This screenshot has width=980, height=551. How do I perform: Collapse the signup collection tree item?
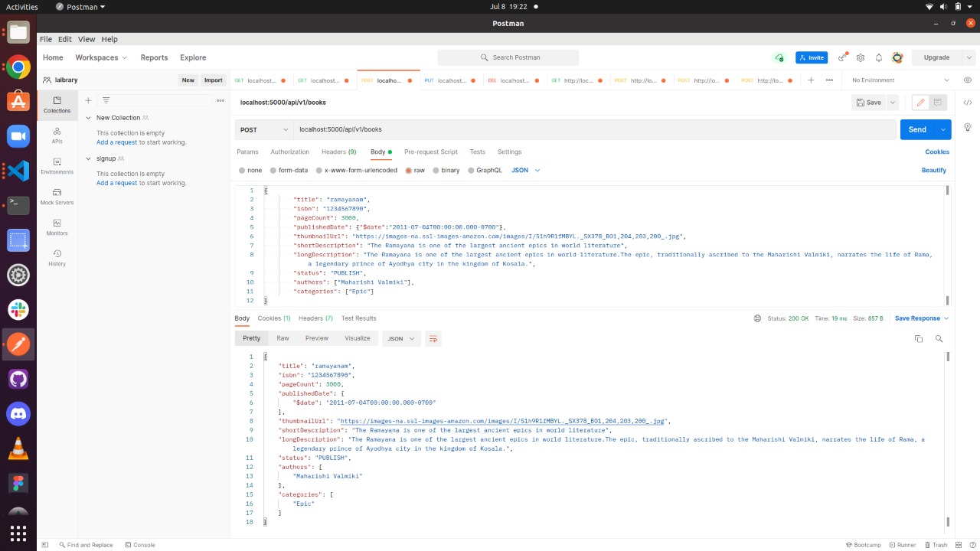(x=88, y=158)
